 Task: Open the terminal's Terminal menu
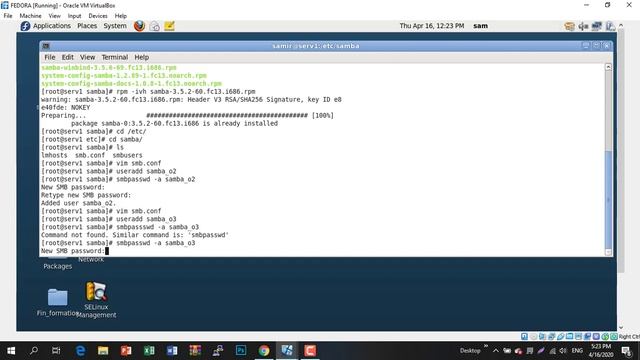(x=115, y=57)
